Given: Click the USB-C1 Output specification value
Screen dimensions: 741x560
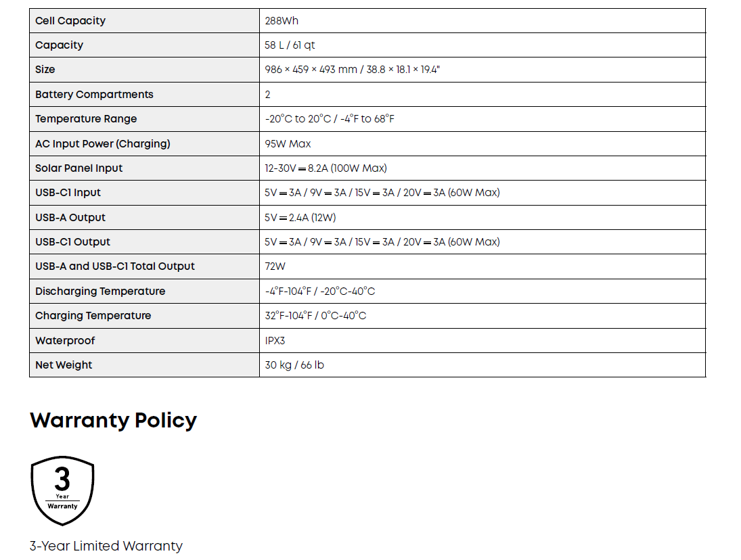Looking at the screenshot, I should click(x=382, y=242).
